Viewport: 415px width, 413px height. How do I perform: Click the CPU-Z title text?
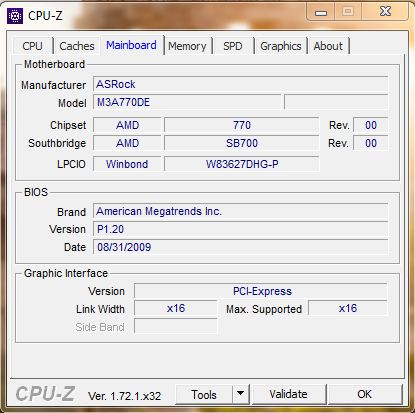[x=45, y=16]
